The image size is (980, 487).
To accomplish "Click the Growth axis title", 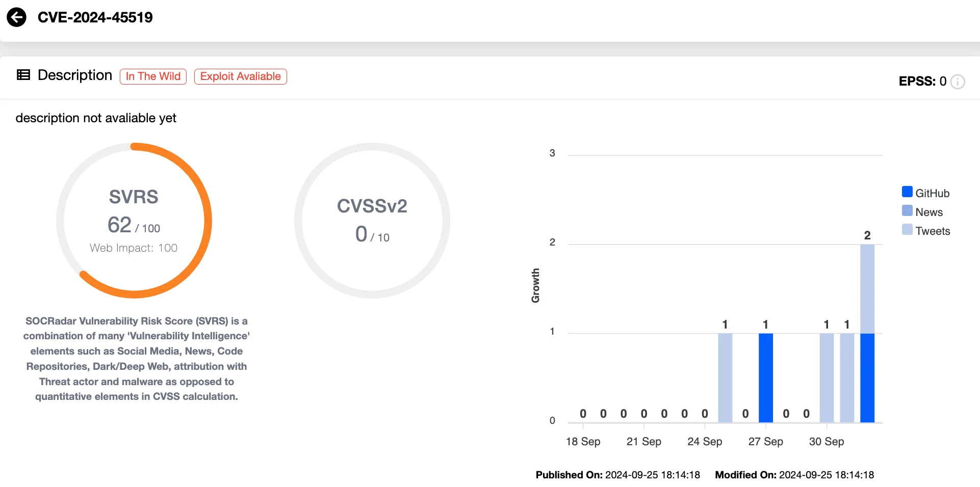I will click(x=535, y=286).
